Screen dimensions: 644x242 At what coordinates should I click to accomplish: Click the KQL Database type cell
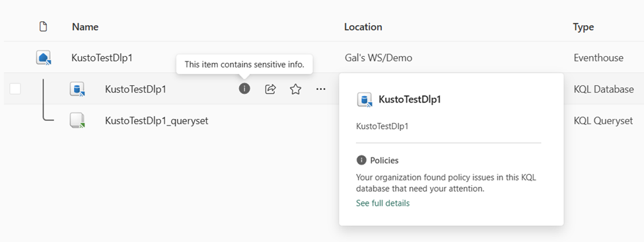point(604,89)
